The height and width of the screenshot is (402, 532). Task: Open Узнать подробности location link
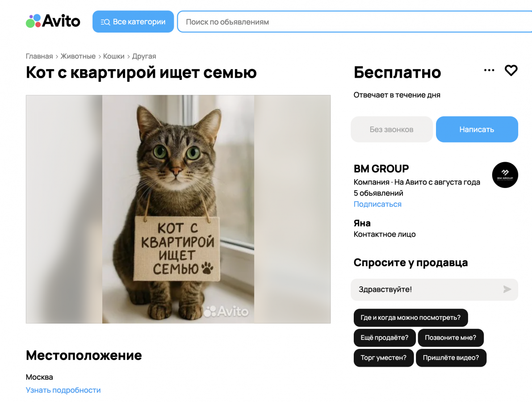point(63,390)
